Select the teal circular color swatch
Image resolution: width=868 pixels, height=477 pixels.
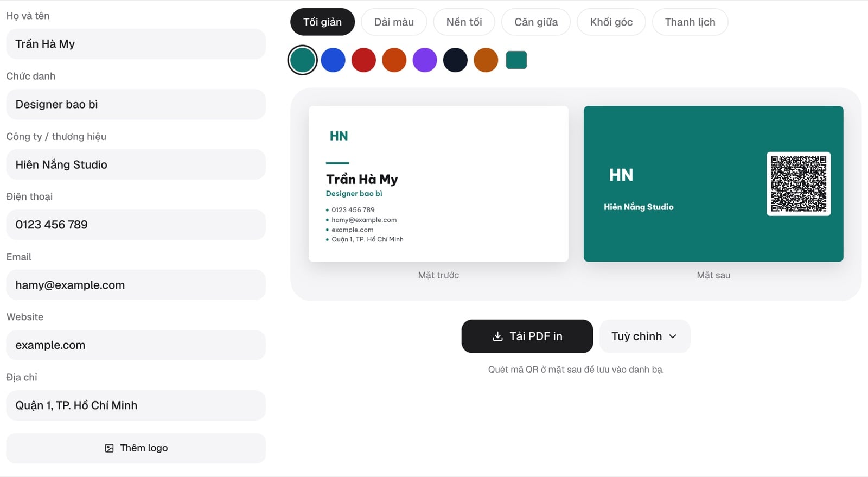tap(303, 60)
